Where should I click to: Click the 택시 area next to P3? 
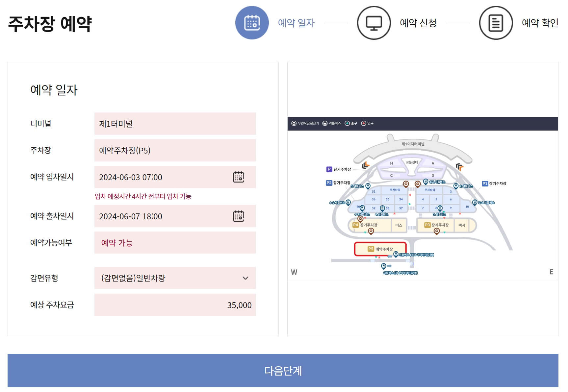(462, 225)
